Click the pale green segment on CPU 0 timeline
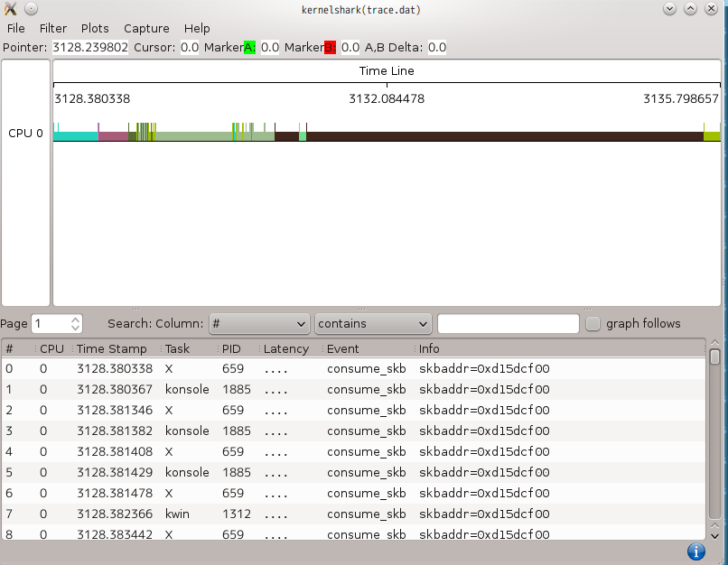The width and height of the screenshot is (728, 565). tap(193, 136)
